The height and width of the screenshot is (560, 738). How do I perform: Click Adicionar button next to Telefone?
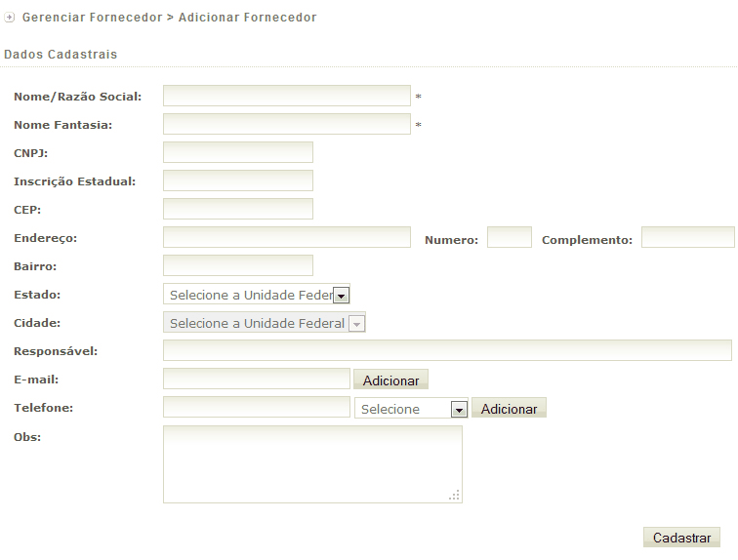[x=509, y=409]
